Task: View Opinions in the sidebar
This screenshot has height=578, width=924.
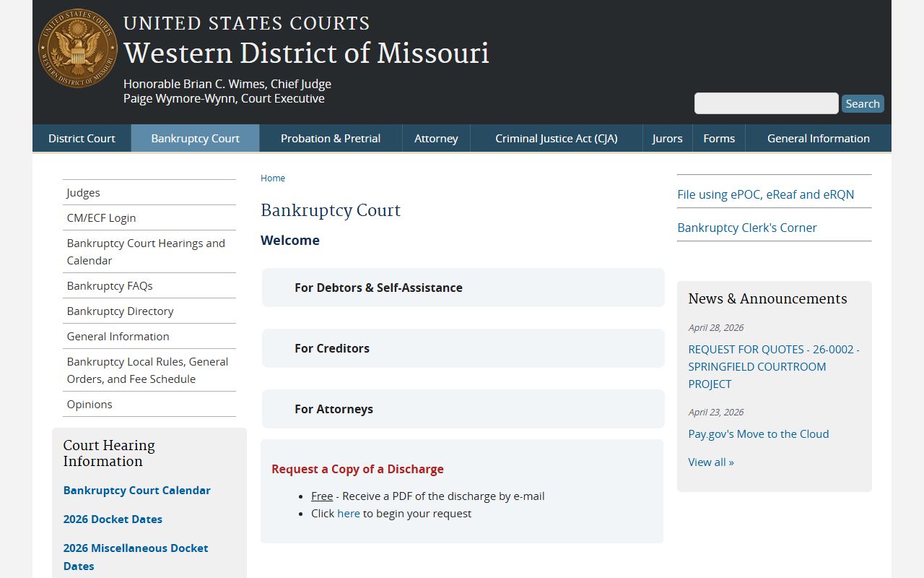Action: (x=149, y=404)
